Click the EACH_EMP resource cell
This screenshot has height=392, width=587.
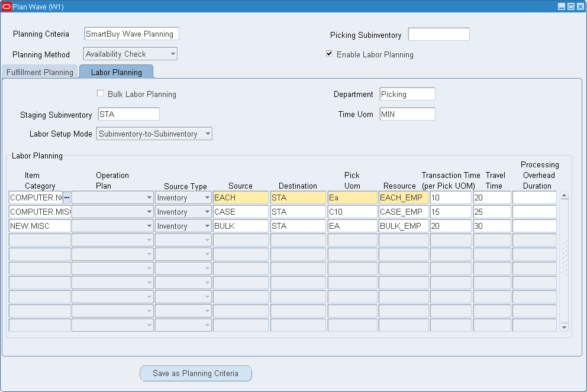pos(404,197)
